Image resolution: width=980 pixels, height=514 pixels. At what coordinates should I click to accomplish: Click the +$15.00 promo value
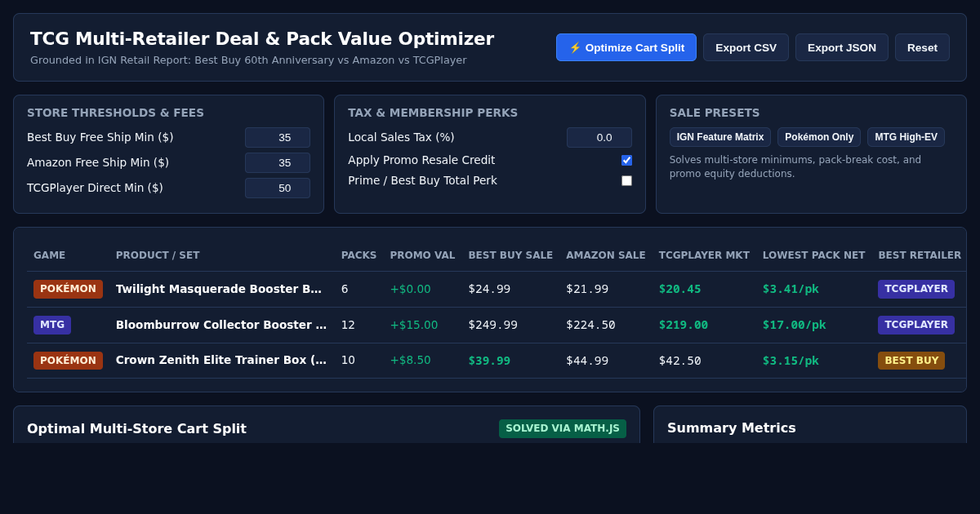pos(413,325)
